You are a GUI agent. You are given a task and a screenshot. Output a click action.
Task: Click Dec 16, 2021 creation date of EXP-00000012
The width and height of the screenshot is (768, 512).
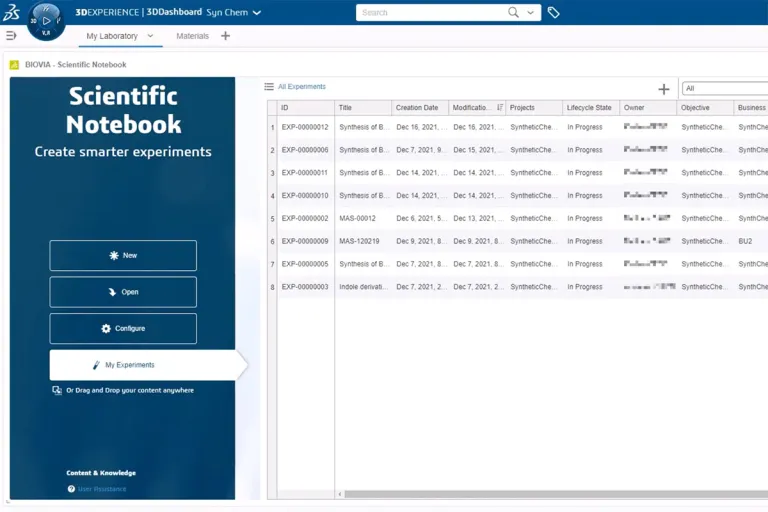tap(421, 127)
